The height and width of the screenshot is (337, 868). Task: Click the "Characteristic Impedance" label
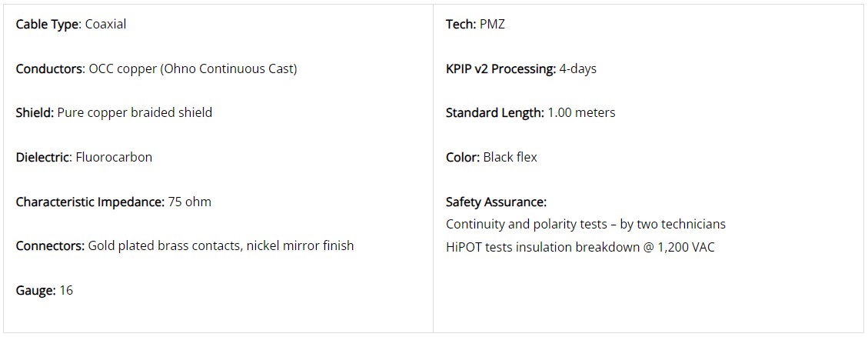click(89, 202)
